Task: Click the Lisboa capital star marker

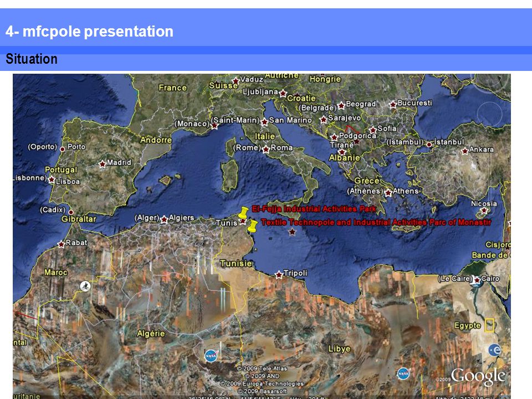Action: pos(52,180)
